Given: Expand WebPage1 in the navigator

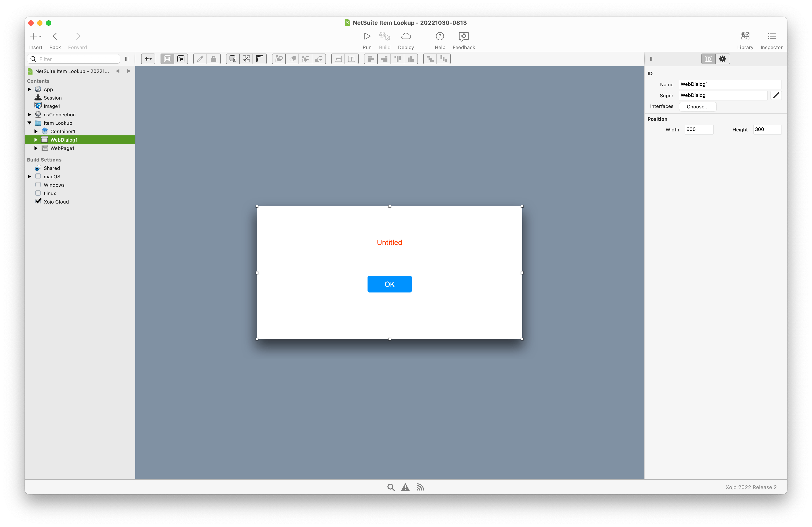Looking at the screenshot, I should [x=36, y=148].
